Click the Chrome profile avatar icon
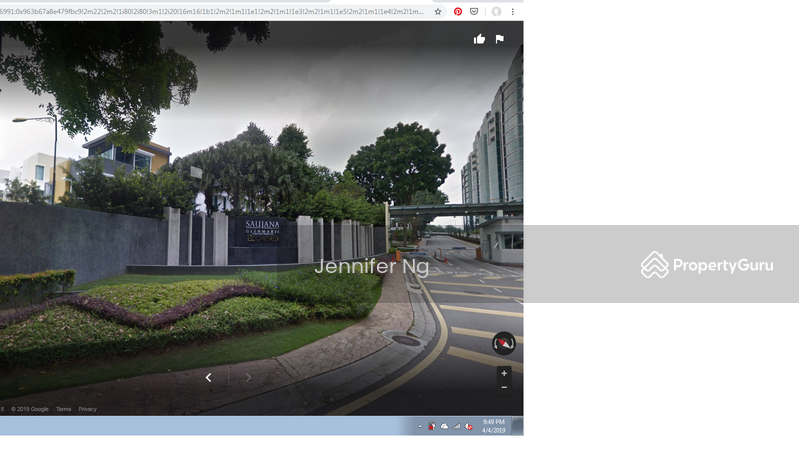The image size is (800, 450). coord(496,12)
